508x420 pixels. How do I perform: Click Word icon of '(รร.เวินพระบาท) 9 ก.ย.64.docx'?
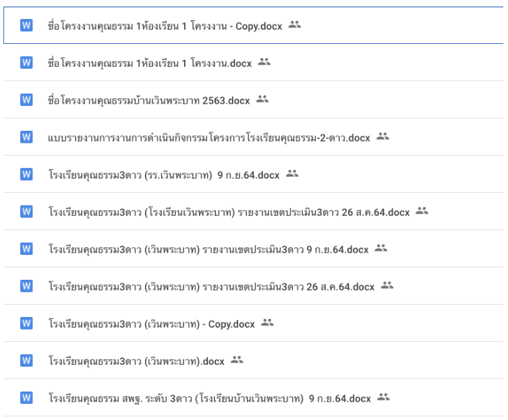[x=26, y=174]
